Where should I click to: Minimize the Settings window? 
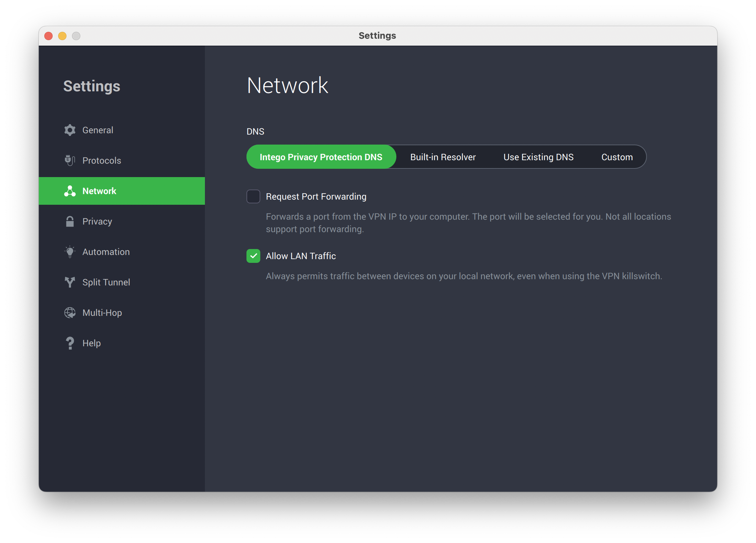[x=62, y=36]
